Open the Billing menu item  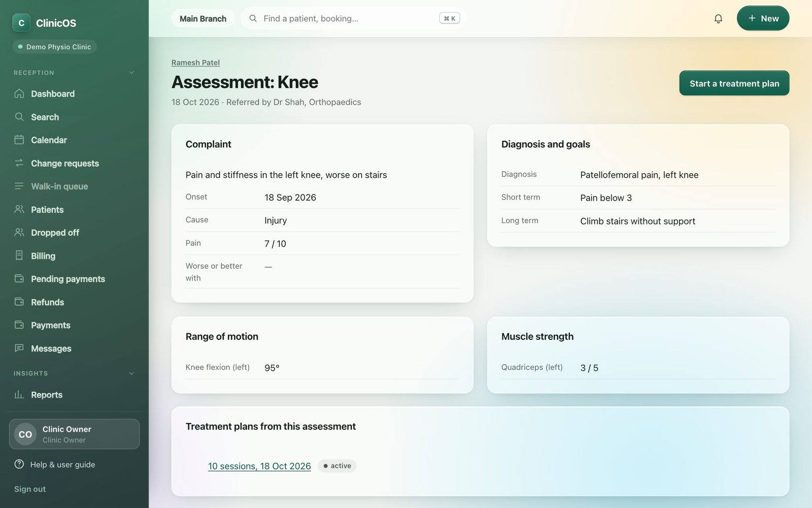[74, 256]
